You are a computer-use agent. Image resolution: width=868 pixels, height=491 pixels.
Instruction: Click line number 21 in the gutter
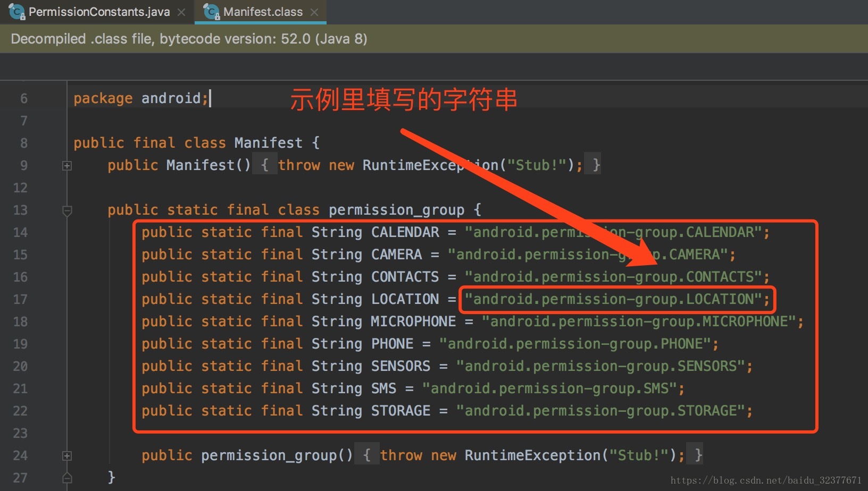[20, 389]
